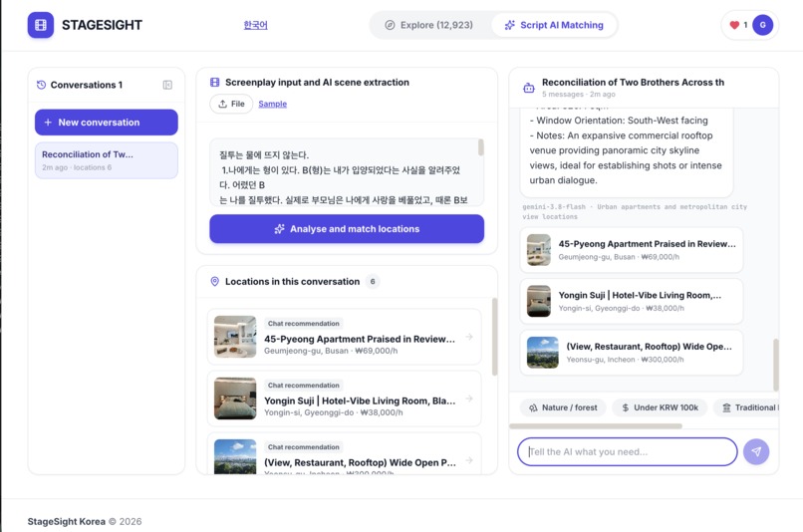Select the Under KRW 100k suggestion chip
803x532 pixels.
(660, 407)
